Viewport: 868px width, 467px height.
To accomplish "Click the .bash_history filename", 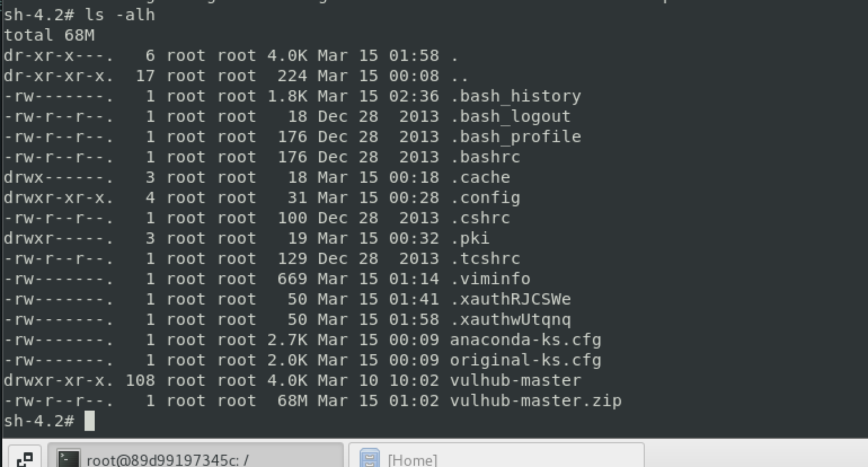I will pyautogui.click(x=515, y=96).
